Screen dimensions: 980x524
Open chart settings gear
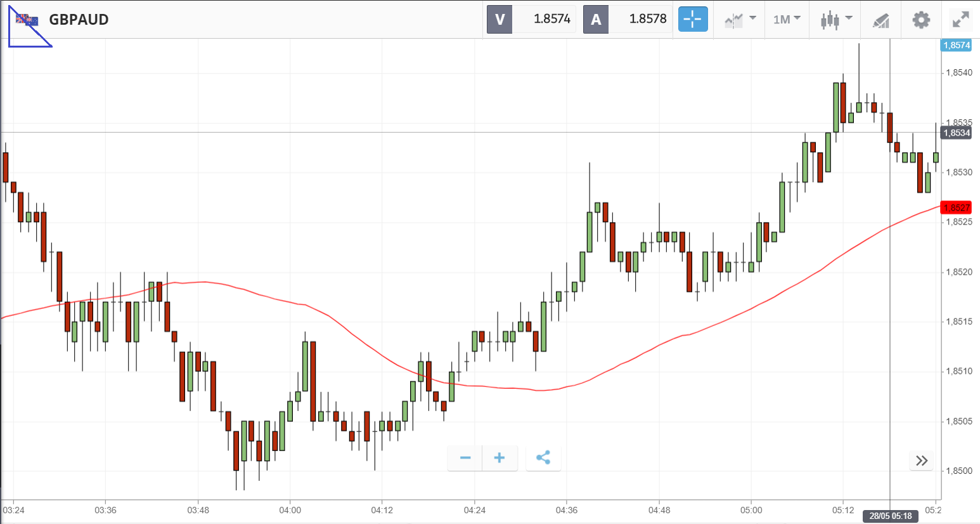(921, 20)
